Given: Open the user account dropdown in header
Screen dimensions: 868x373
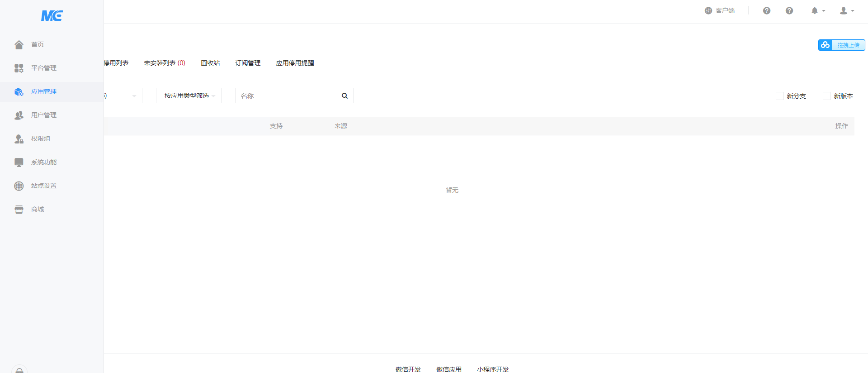Looking at the screenshot, I should click(x=847, y=10).
